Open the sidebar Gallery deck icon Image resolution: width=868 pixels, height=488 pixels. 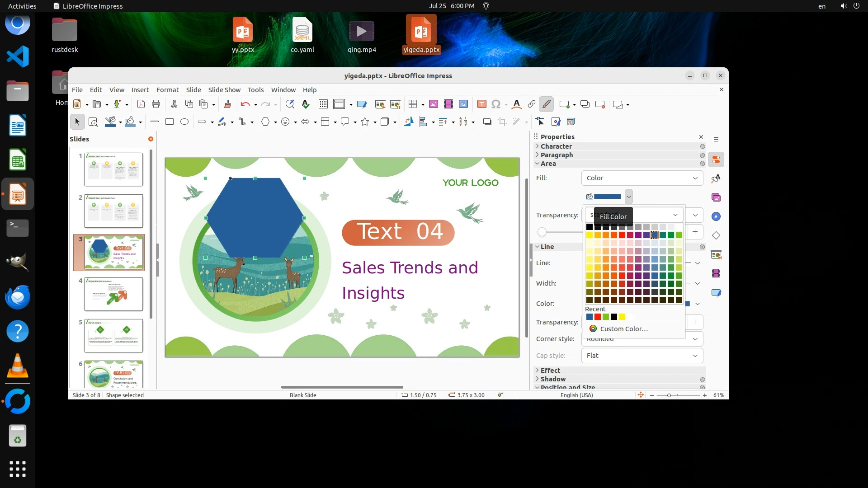click(716, 197)
